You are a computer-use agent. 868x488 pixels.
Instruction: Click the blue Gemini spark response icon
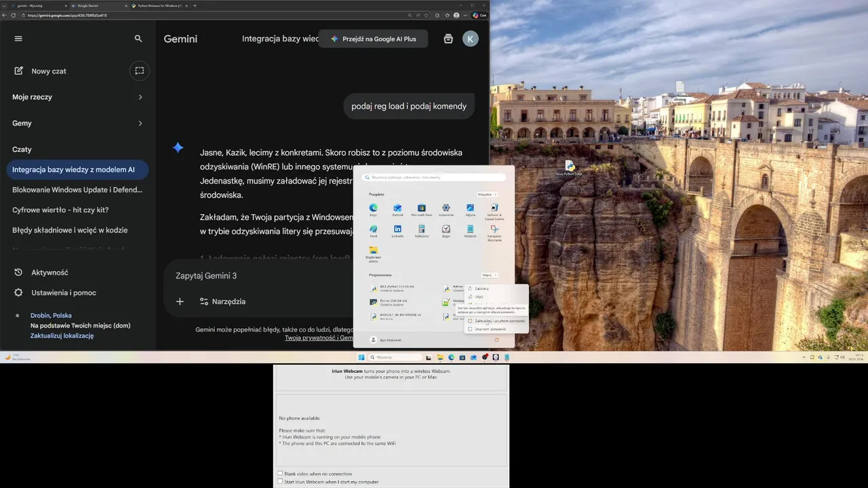178,147
